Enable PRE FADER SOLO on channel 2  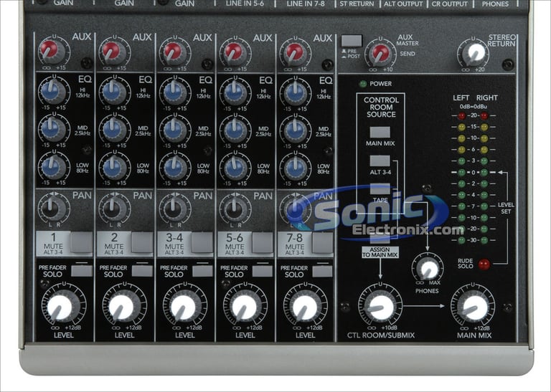pyautogui.click(x=142, y=271)
